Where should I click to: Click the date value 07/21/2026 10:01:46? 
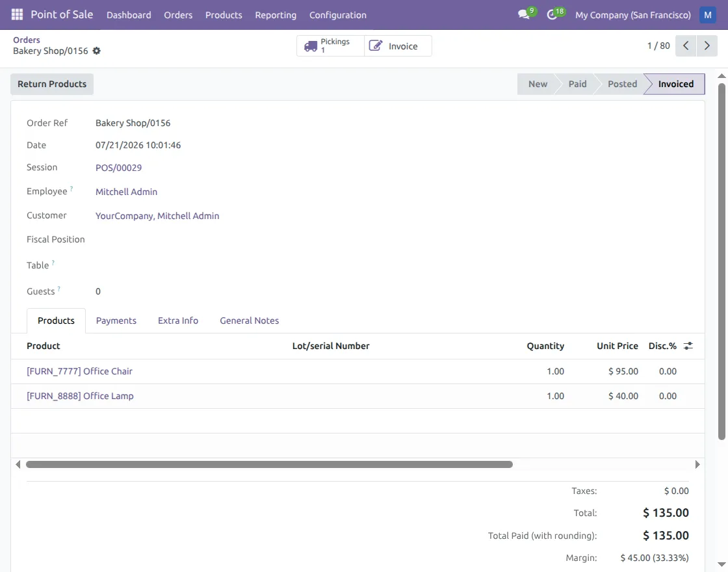click(138, 146)
